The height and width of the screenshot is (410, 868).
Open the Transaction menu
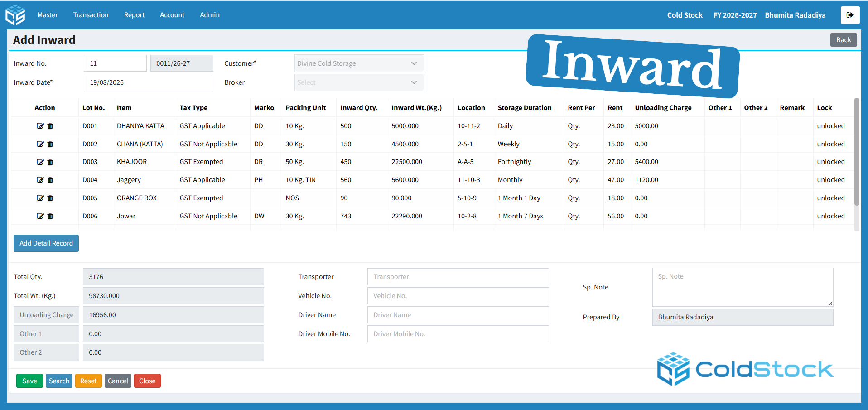point(91,15)
